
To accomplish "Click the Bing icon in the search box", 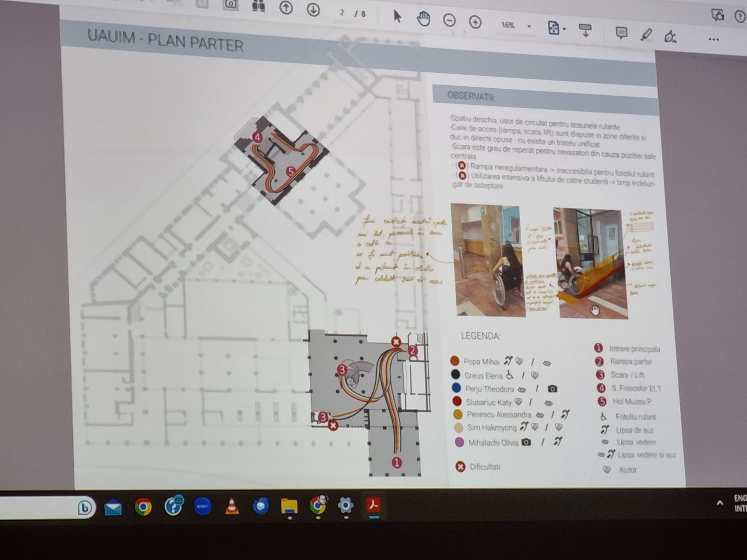I will click(85, 508).
